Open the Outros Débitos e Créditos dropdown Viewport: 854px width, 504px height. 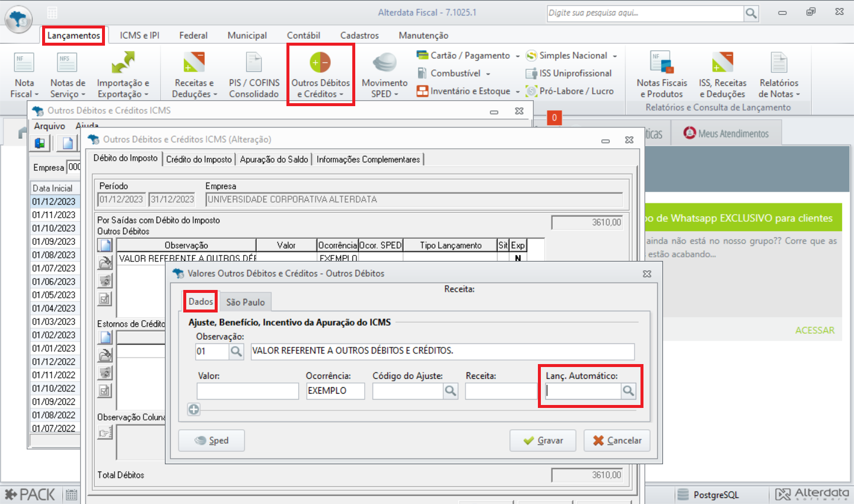point(342,95)
